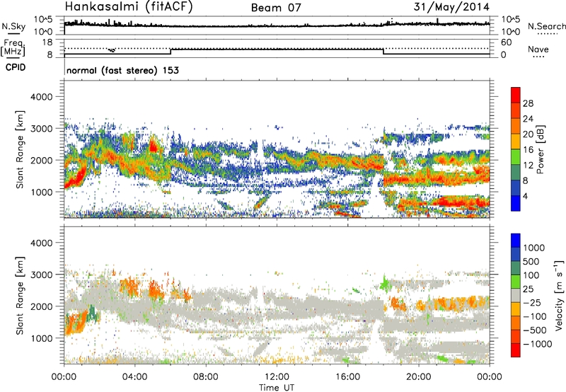
Task: Click the 'normal (fast stereo) 153' text
Action: pyautogui.click(x=122, y=70)
